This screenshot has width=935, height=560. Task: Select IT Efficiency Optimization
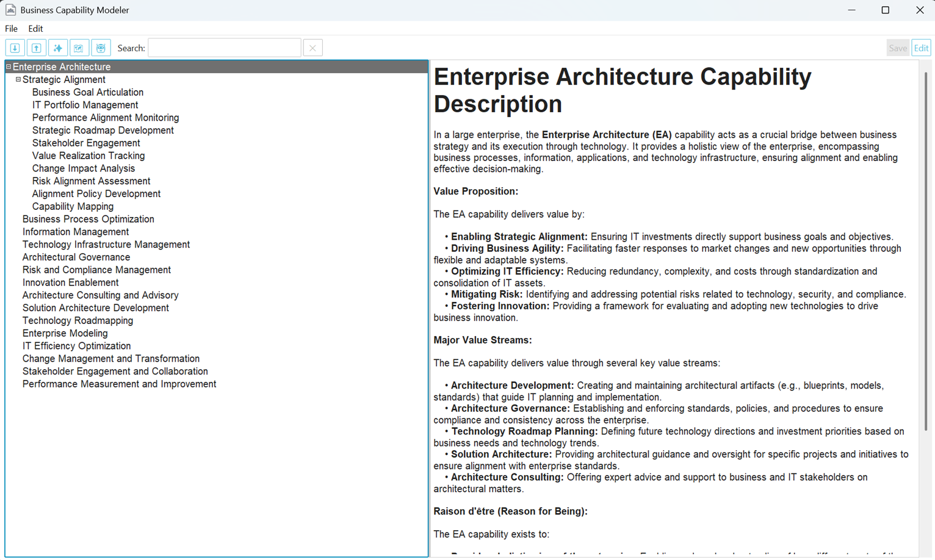pos(76,346)
